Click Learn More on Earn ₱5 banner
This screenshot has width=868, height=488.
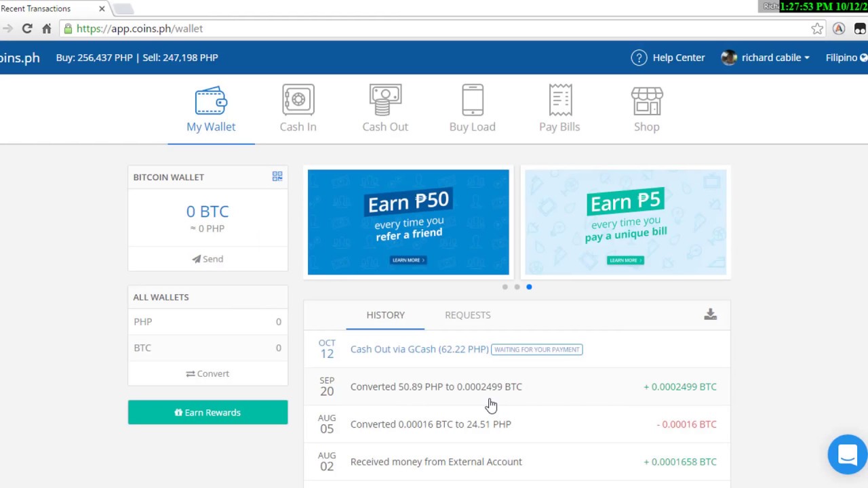pos(625,260)
